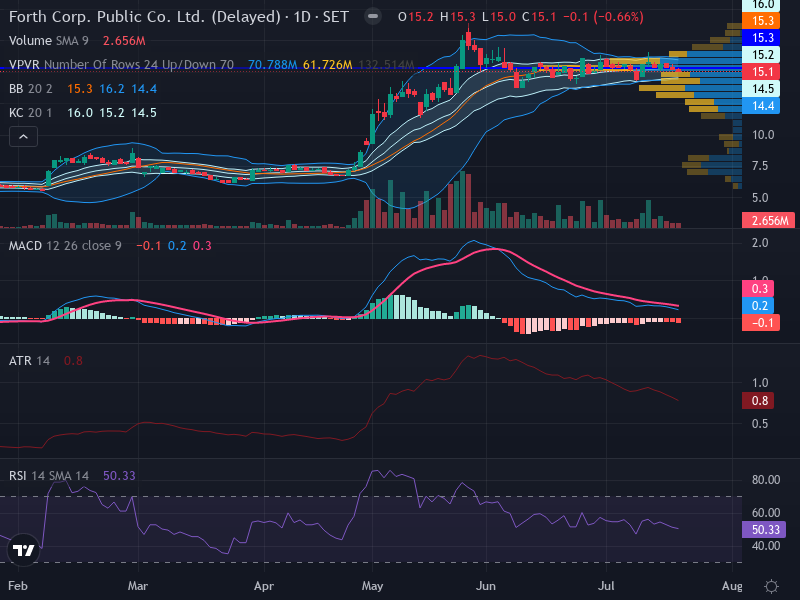Click the Aug label on time axis
The width and height of the screenshot is (800, 600).
click(733, 586)
